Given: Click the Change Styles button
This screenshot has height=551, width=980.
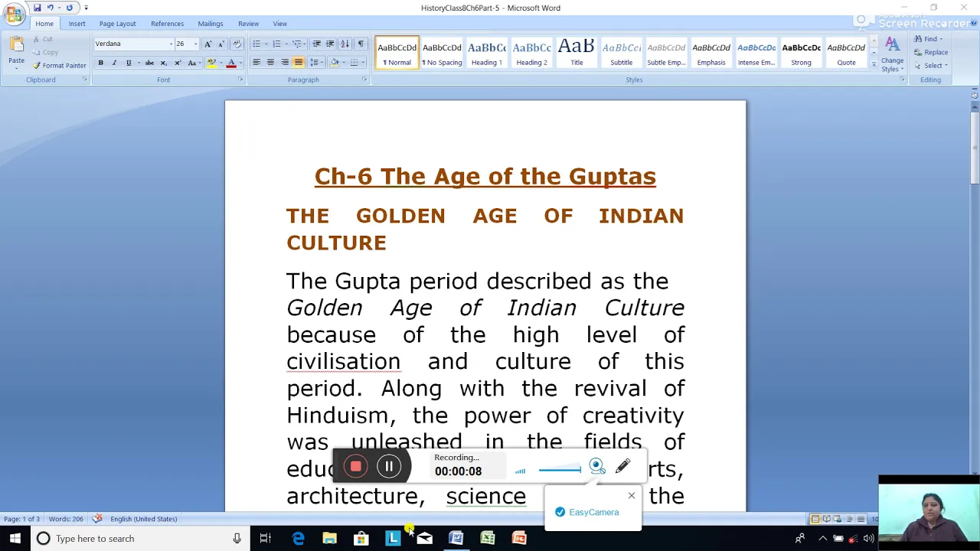Looking at the screenshot, I should click(892, 54).
